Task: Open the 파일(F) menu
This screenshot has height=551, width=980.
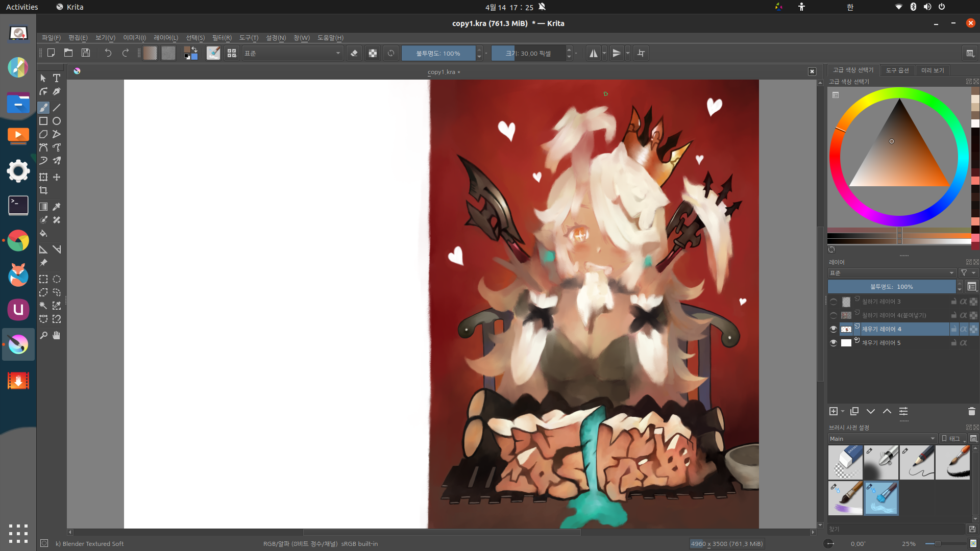Action: (51, 38)
